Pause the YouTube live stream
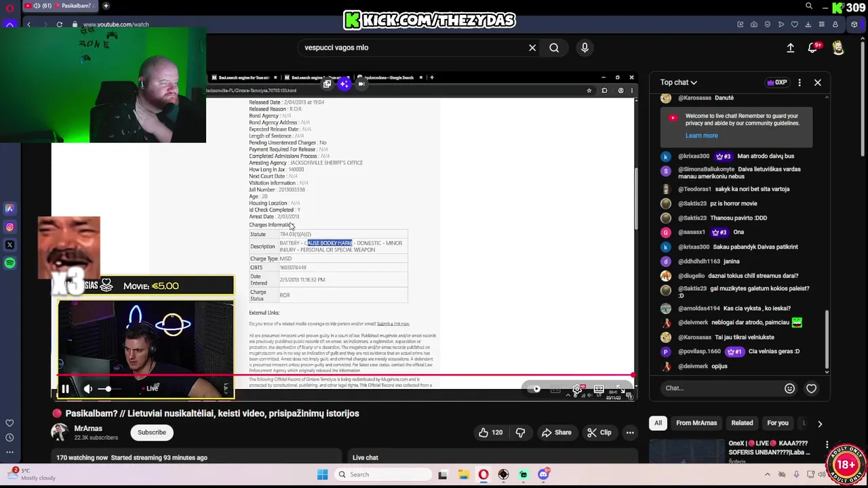This screenshot has width=868, height=488. coord(65,389)
